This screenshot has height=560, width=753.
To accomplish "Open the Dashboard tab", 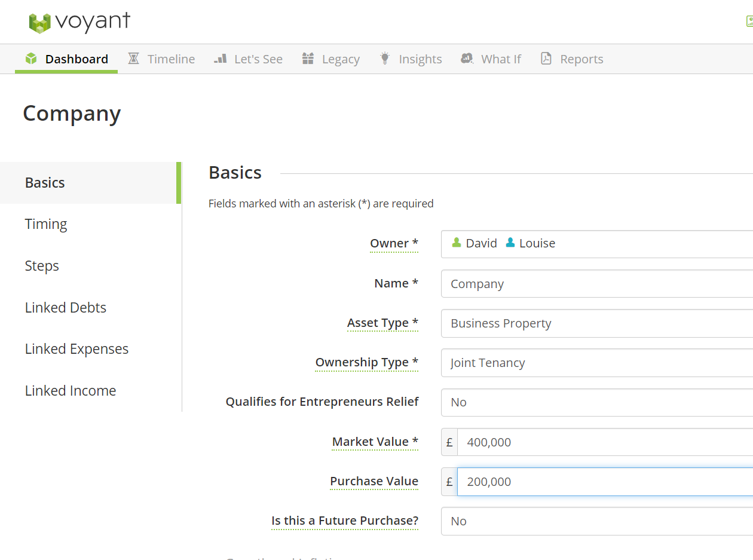I will pyautogui.click(x=66, y=59).
